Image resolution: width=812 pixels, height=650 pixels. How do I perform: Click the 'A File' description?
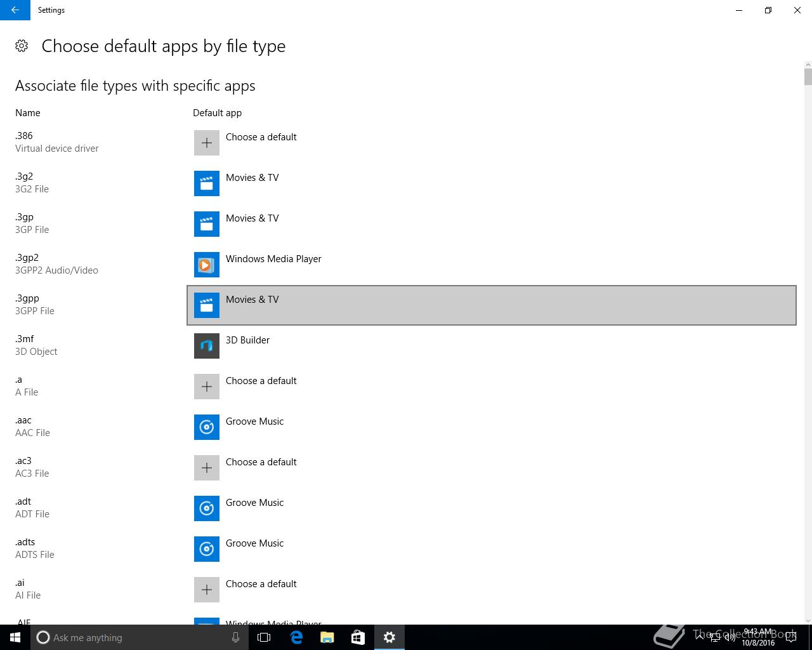point(27,392)
